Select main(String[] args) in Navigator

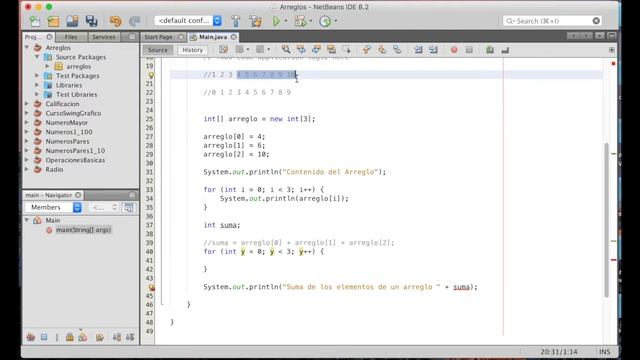tap(83, 230)
